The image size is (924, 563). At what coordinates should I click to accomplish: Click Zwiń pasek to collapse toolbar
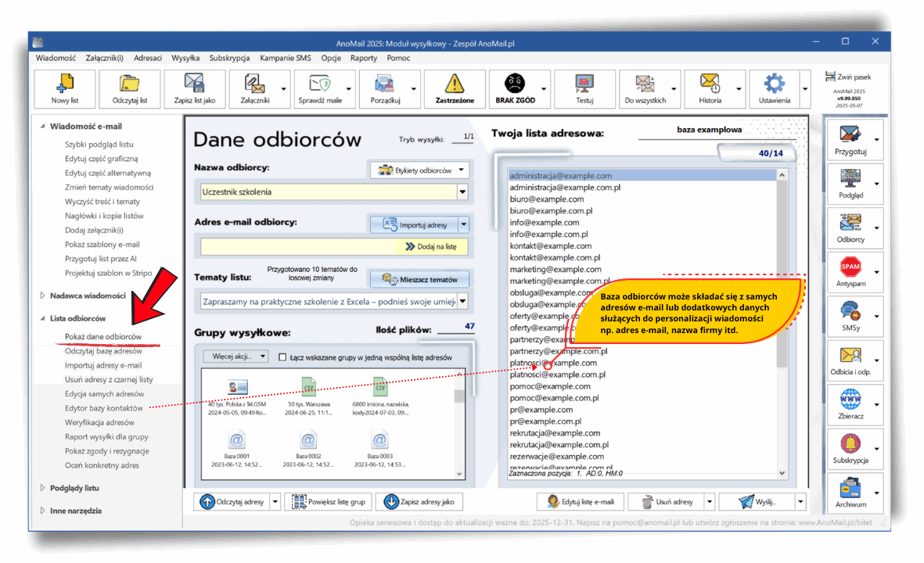pos(848,77)
